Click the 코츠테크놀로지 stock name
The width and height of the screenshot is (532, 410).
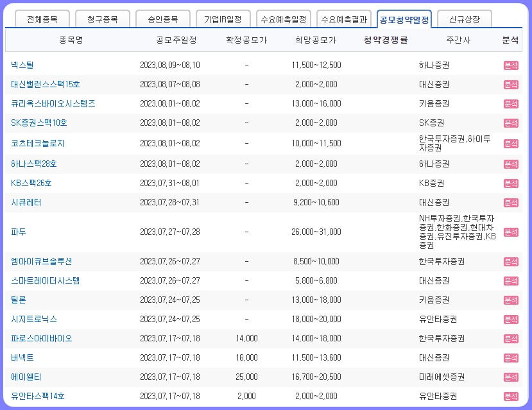37,143
